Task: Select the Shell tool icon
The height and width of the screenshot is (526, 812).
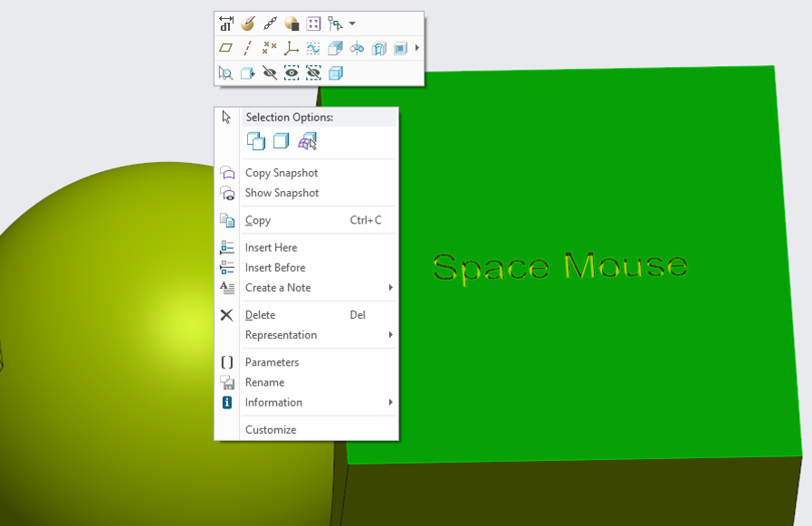Action: 400,48
